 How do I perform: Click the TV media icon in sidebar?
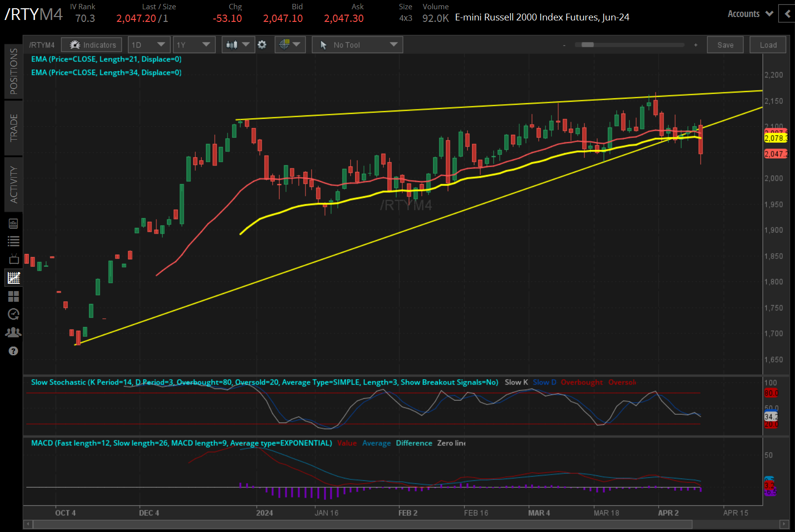tap(14, 259)
